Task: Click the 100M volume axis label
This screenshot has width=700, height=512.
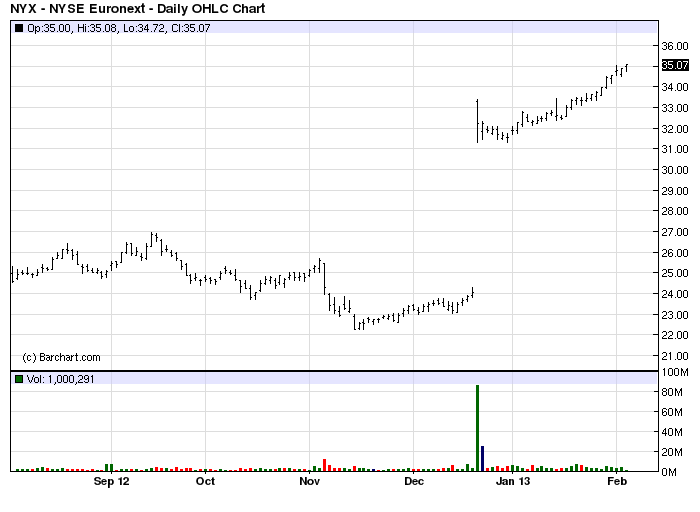Action: pos(675,372)
